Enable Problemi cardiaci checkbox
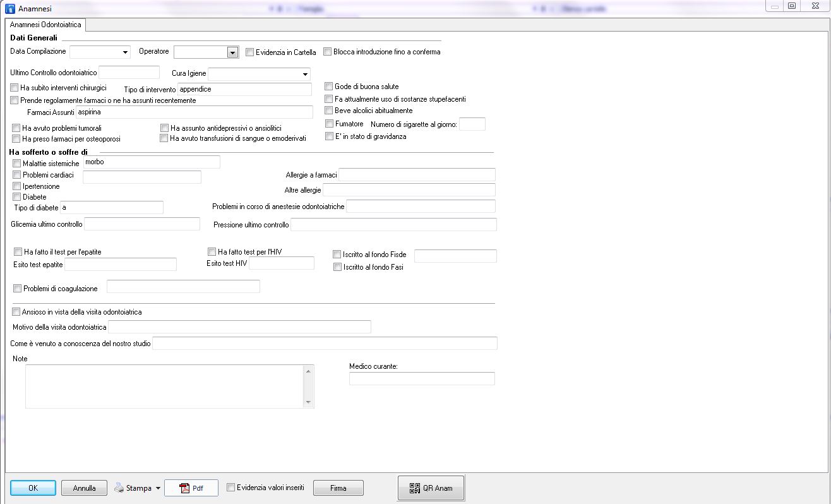This screenshot has width=831, height=504. click(17, 175)
